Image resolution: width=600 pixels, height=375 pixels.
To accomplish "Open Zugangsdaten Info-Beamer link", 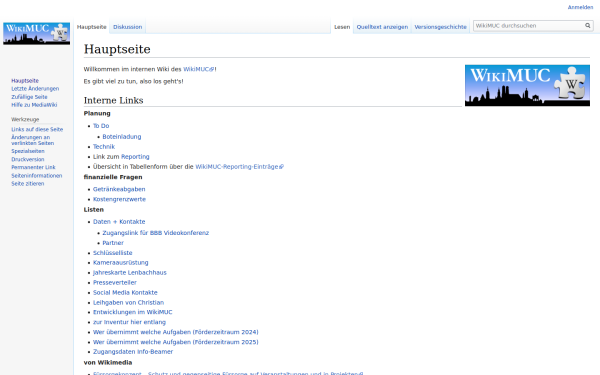I will [x=133, y=351].
